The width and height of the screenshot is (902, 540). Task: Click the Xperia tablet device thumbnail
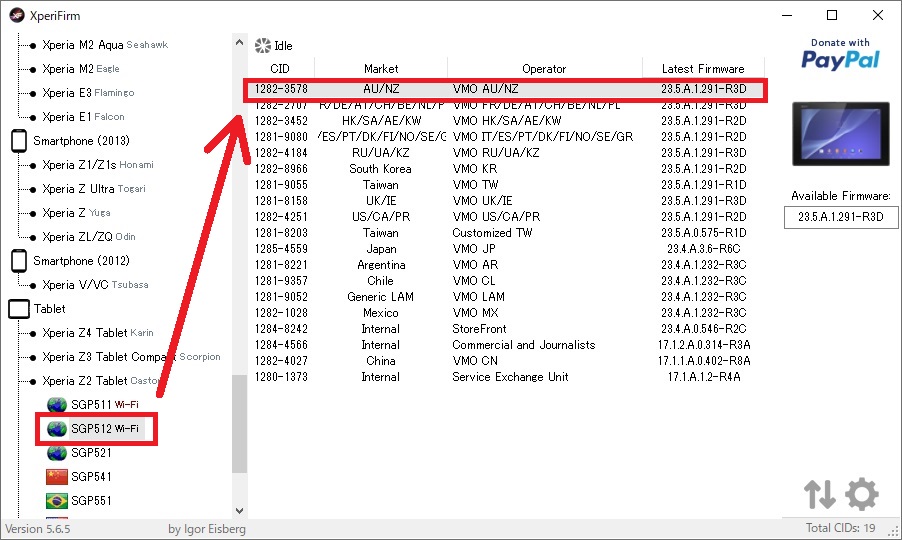click(x=840, y=134)
